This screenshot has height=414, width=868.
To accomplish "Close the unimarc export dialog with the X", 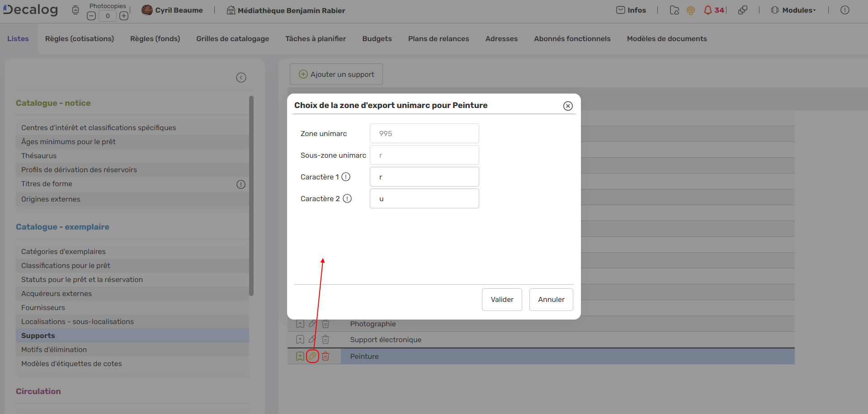I will click(x=568, y=106).
